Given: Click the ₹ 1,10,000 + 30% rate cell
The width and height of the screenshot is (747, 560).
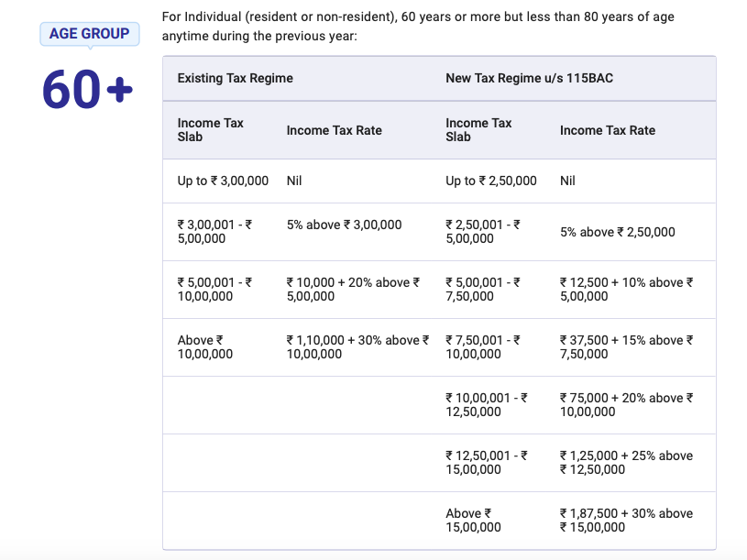Looking at the screenshot, I should [357, 347].
